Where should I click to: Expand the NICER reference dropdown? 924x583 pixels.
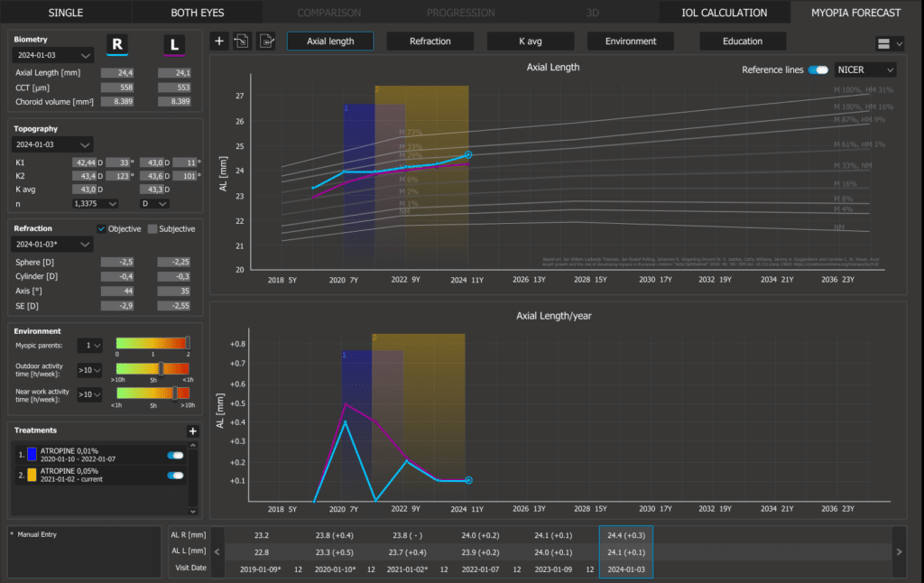[865, 69]
